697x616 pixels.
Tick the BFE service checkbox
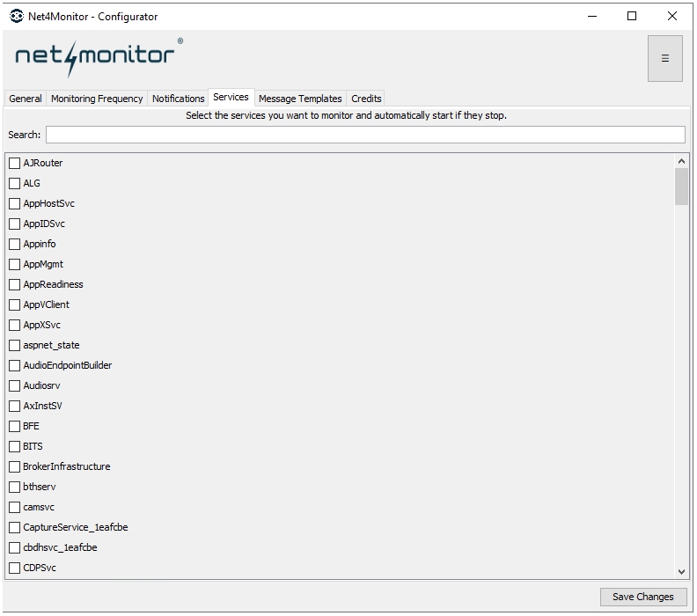tap(15, 426)
